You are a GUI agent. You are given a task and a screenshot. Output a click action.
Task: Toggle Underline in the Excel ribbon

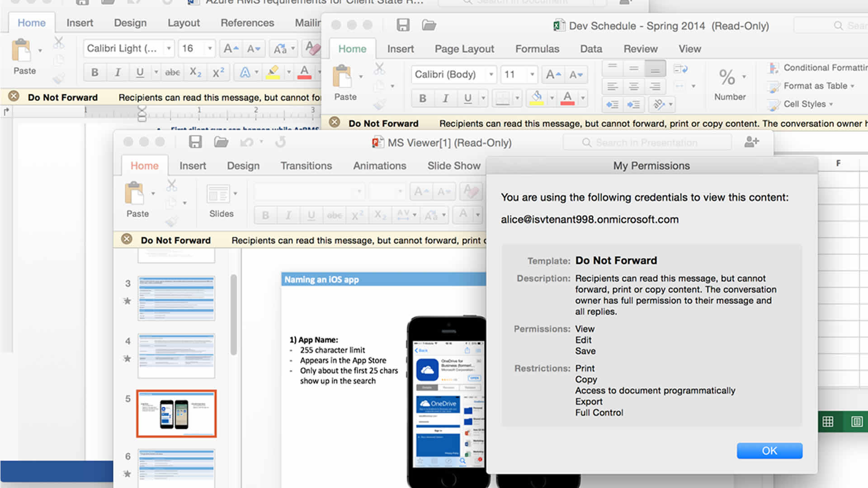tap(467, 98)
